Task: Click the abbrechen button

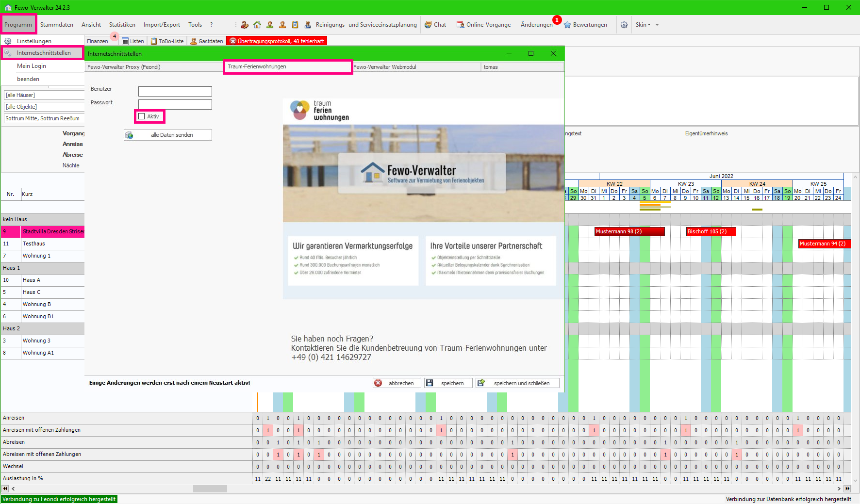Action: pos(397,383)
